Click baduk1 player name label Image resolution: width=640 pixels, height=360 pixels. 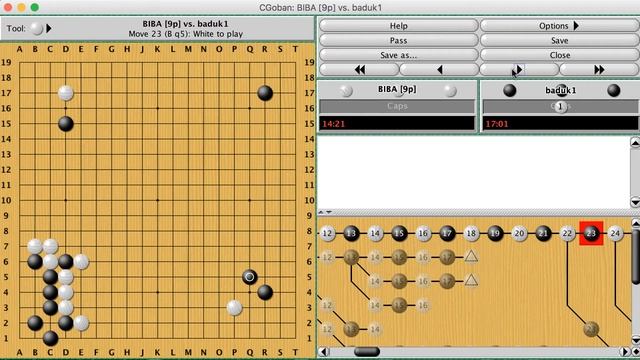point(560,90)
